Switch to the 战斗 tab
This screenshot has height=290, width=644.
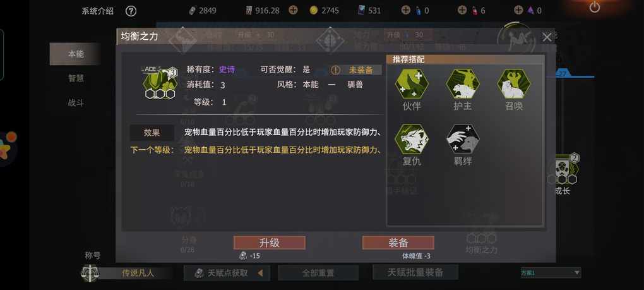pyautogui.click(x=76, y=103)
